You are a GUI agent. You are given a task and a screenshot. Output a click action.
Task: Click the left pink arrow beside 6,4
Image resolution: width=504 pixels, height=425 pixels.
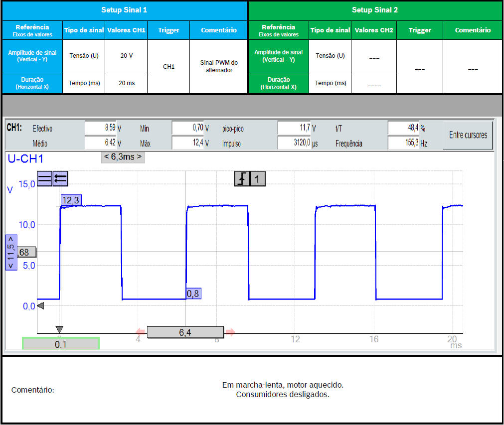141,332
